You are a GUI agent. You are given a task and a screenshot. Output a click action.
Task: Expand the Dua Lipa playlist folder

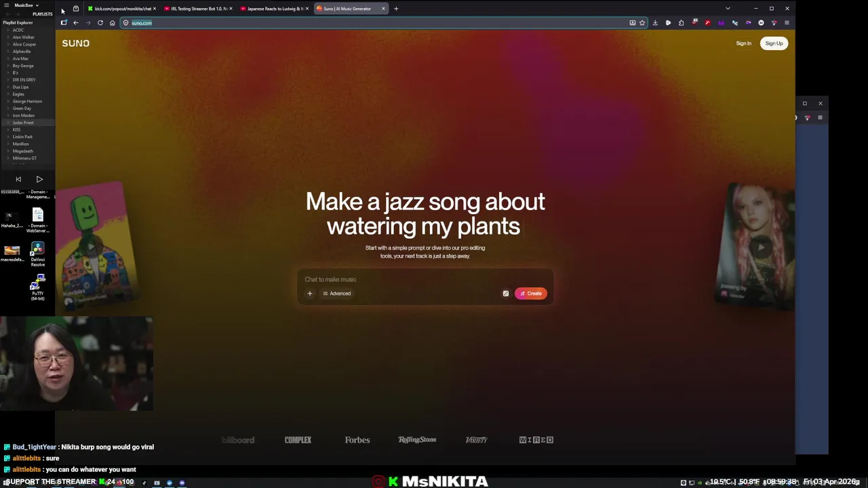click(9, 87)
